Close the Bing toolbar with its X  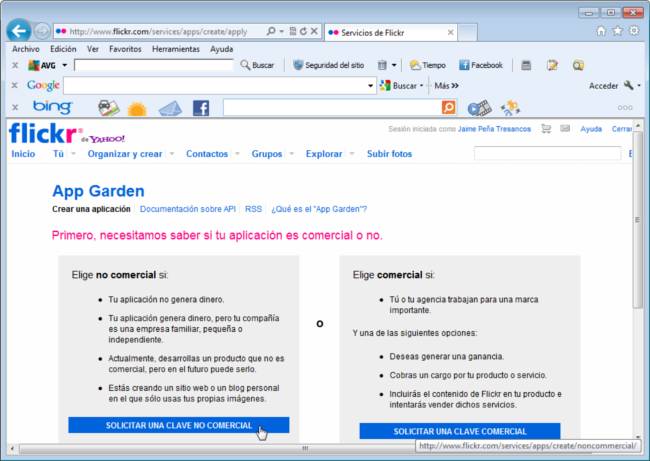point(15,107)
